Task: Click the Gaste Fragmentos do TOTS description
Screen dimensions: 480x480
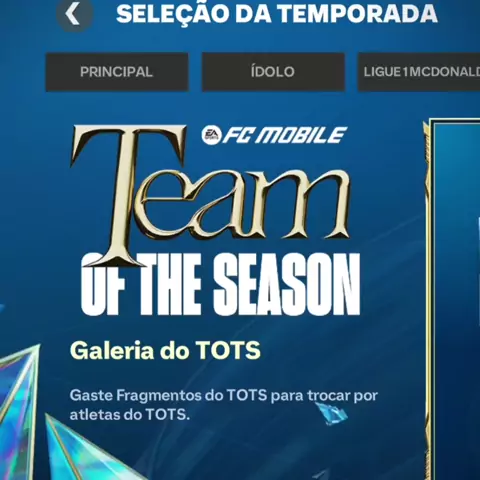Action: coord(224,405)
